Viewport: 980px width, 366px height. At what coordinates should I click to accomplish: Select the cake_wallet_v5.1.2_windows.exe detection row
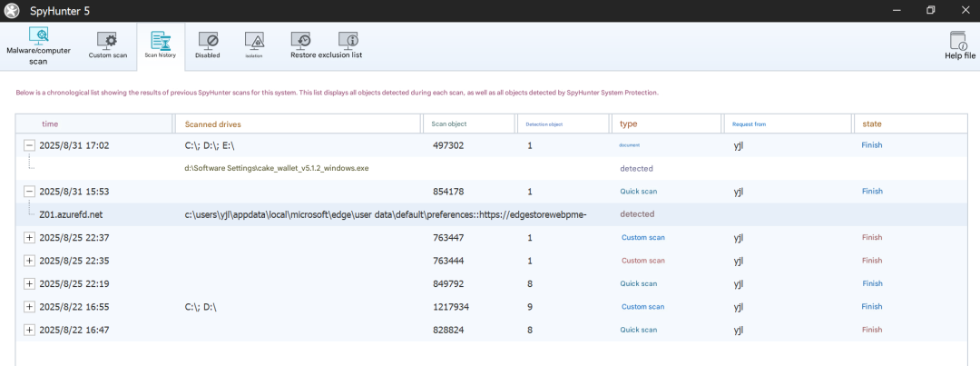tap(491, 168)
